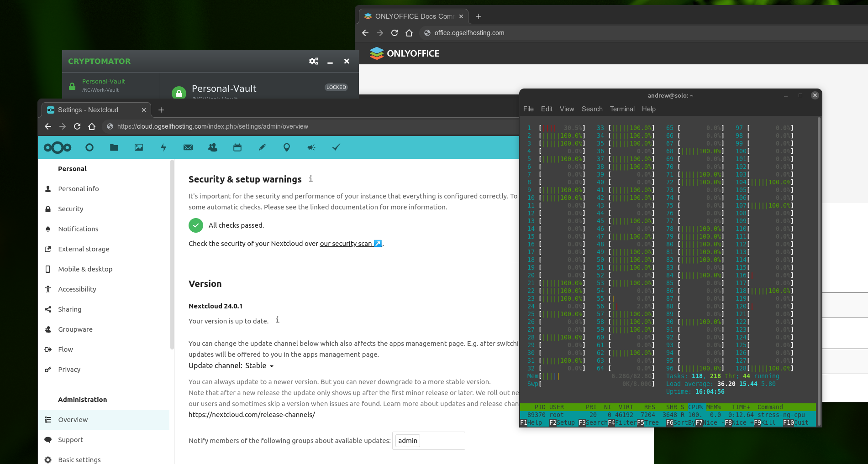Click CPU% column header in htop
The height and width of the screenshot is (464, 868).
695,407
